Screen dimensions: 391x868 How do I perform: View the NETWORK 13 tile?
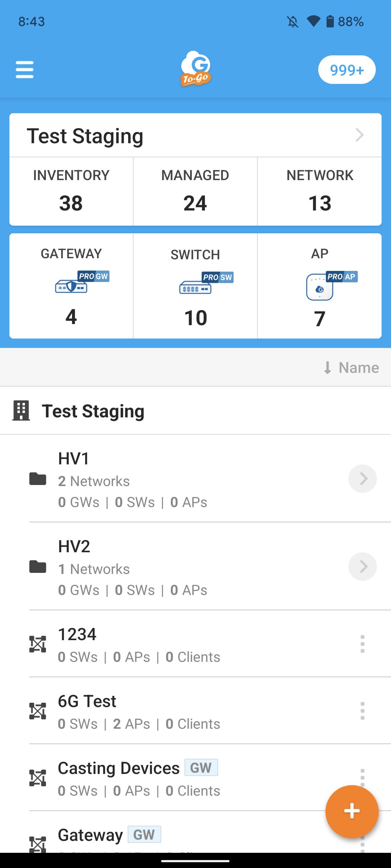click(x=320, y=191)
